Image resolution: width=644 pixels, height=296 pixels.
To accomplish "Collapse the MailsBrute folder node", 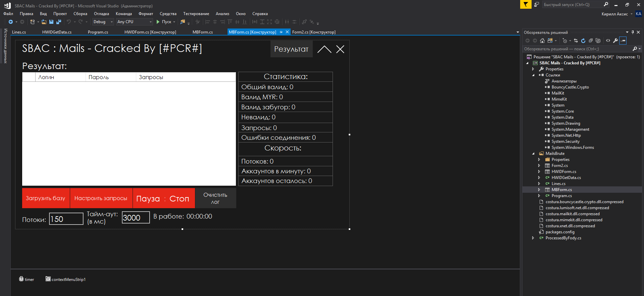I will click(x=533, y=154).
